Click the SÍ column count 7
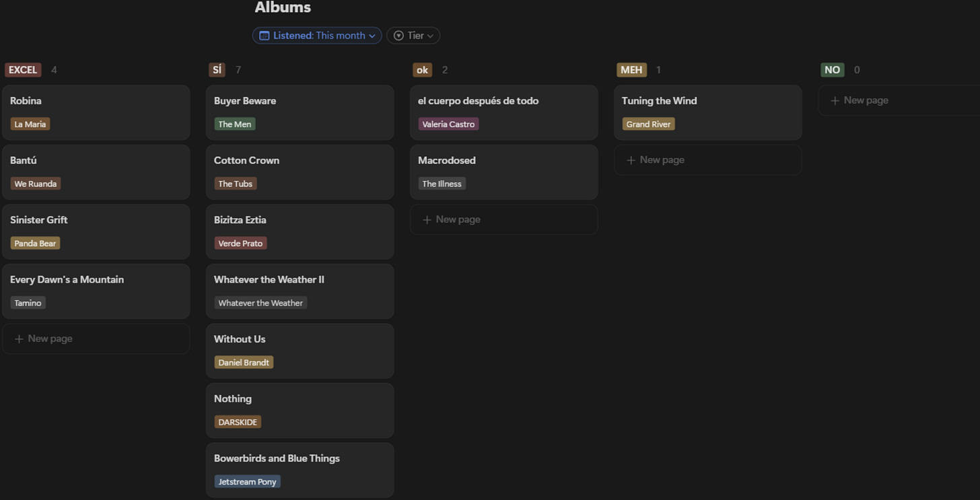This screenshot has height=500, width=980. click(238, 70)
